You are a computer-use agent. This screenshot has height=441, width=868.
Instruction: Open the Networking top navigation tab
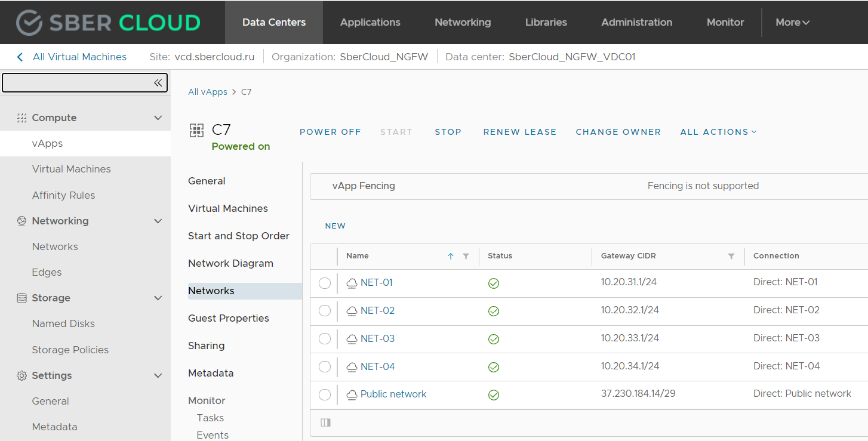point(463,23)
